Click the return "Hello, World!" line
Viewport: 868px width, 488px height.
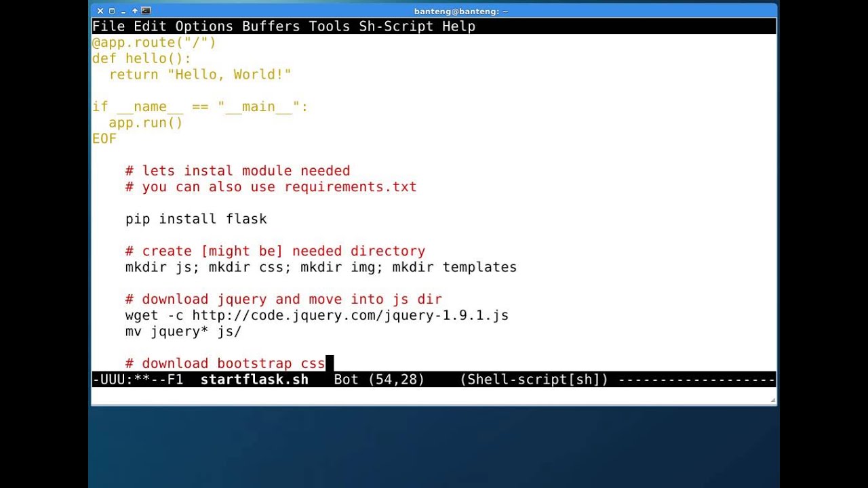pyautogui.click(x=200, y=75)
